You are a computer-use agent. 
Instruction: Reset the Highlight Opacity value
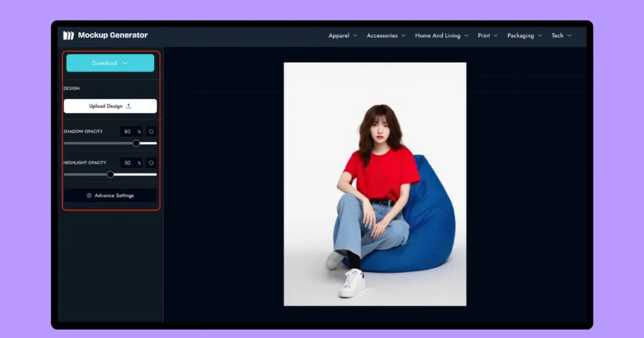click(x=151, y=163)
